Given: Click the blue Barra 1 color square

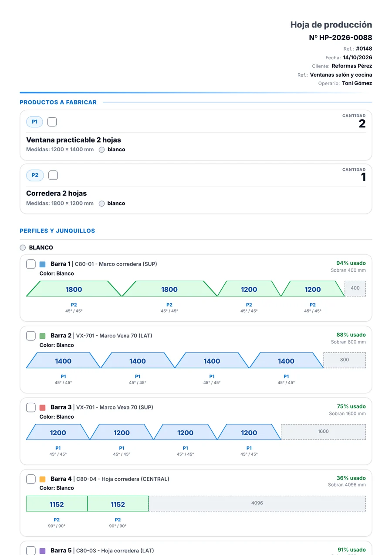Looking at the screenshot, I should tap(42, 264).
